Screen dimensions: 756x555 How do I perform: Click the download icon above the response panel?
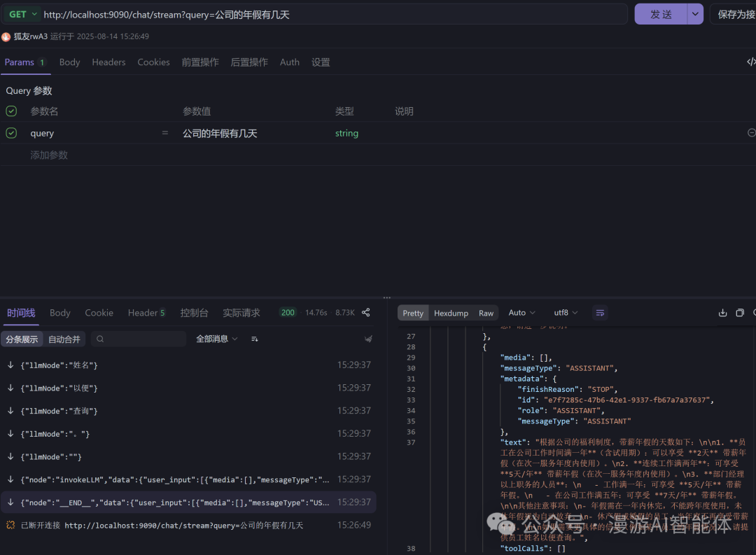tap(723, 312)
